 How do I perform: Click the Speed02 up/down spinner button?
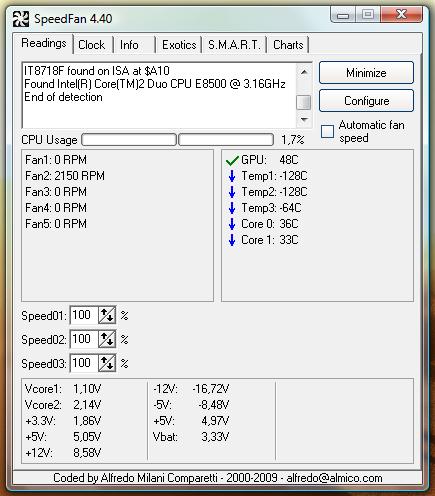point(107,339)
